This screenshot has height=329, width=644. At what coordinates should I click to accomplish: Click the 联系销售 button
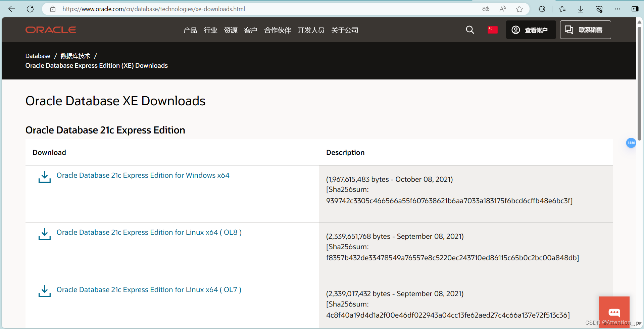[x=585, y=30]
